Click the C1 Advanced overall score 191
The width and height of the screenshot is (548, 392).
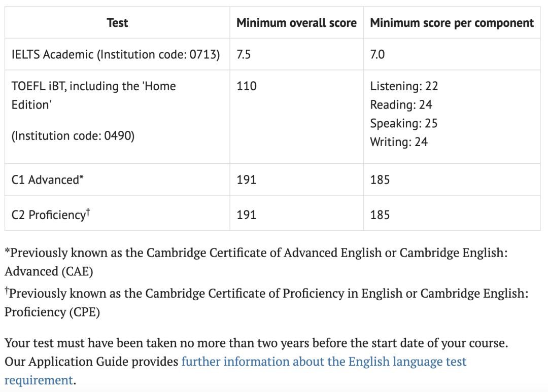(247, 180)
